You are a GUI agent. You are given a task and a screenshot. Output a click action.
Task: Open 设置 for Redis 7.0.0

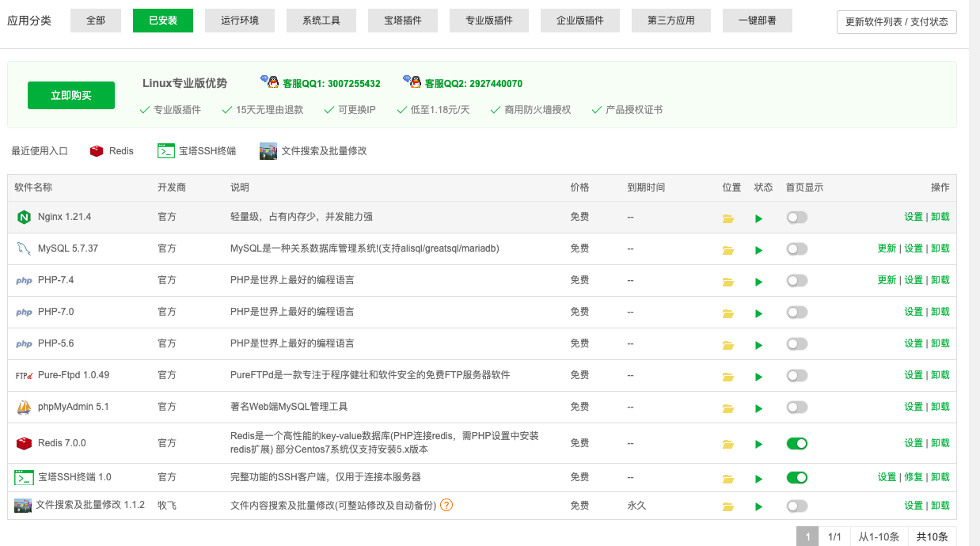coord(914,443)
